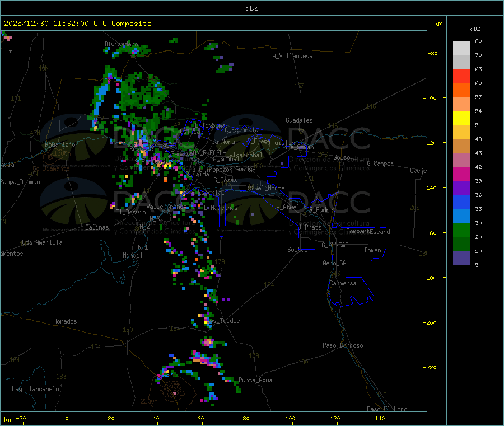Image resolution: width=504 pixels, height=426 pixels.
Task: Click the magenta 39–42 dBZ legend swatch
Action: [461, 174]
